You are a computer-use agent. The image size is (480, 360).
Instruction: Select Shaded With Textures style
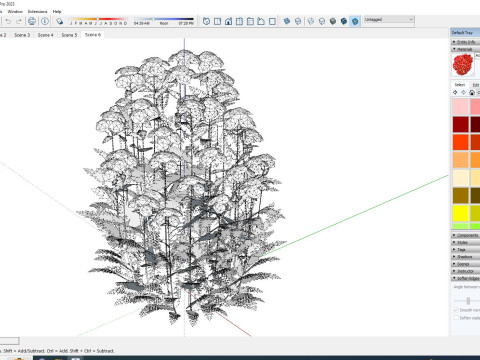click(x=344, y=21)
